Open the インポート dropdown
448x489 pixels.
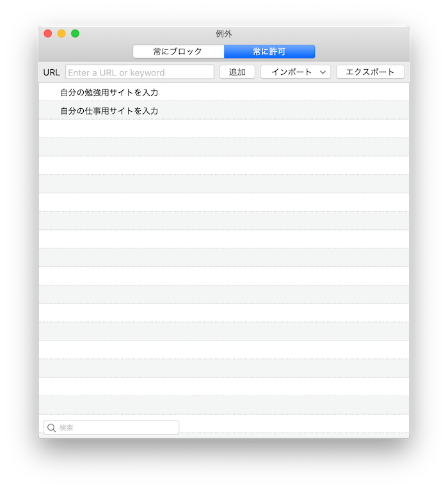click(x=296, y=72)
